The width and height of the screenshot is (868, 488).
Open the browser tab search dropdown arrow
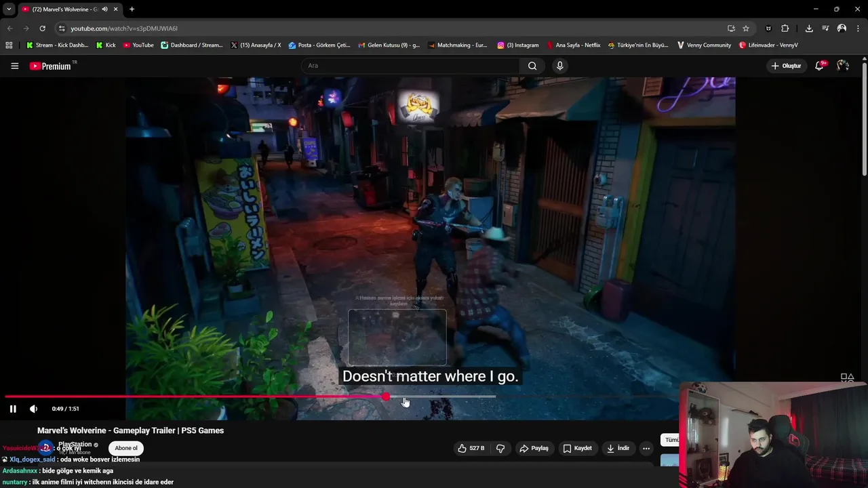tap(9, 9)
